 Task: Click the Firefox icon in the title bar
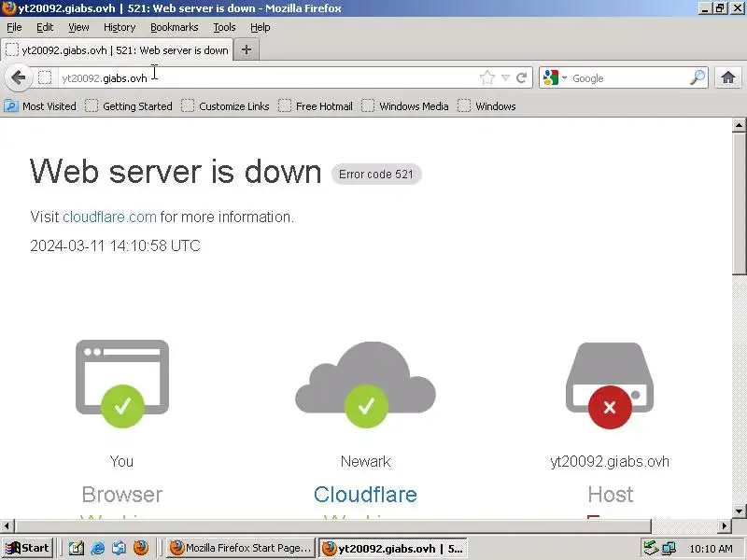tap(8, 8)
